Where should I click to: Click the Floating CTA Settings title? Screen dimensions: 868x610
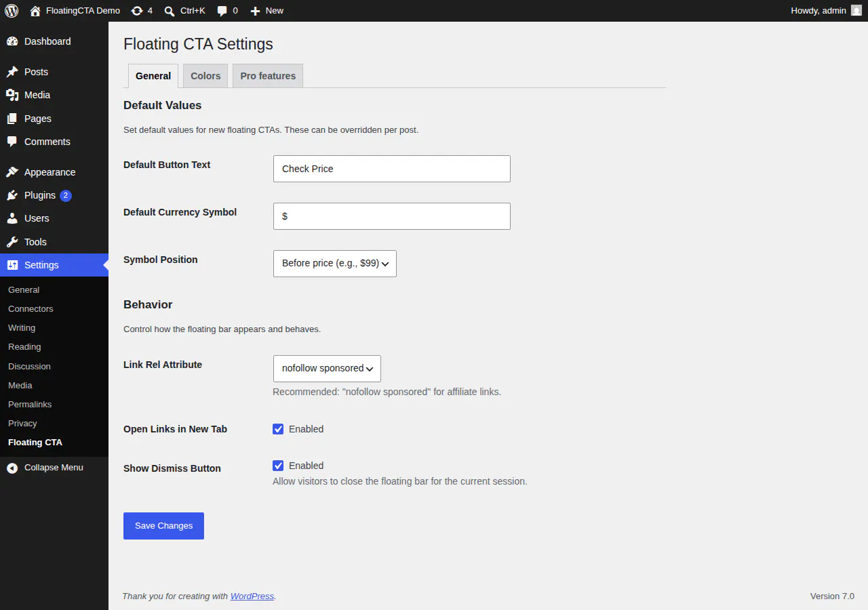(x=198, y=44)
